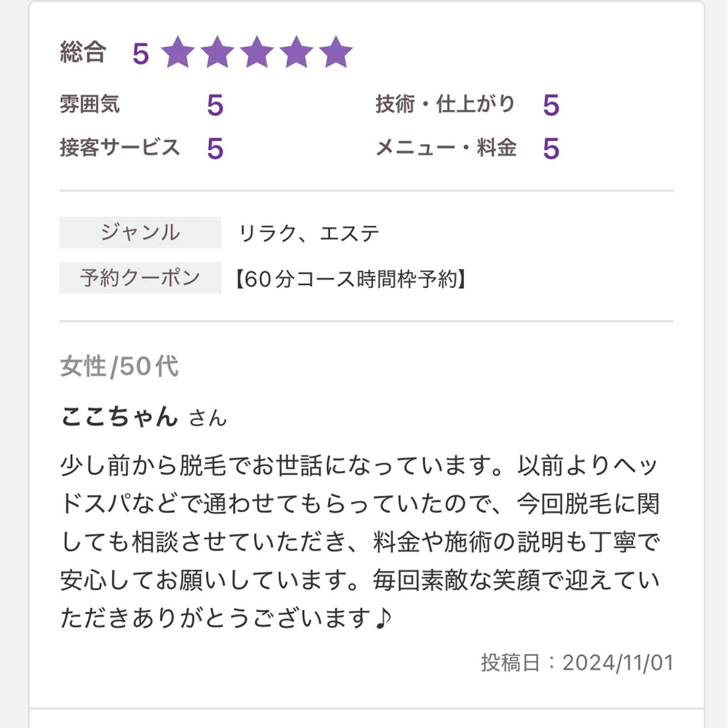
Task: Click the fourth purple rating star
Action: pos(296,52)
